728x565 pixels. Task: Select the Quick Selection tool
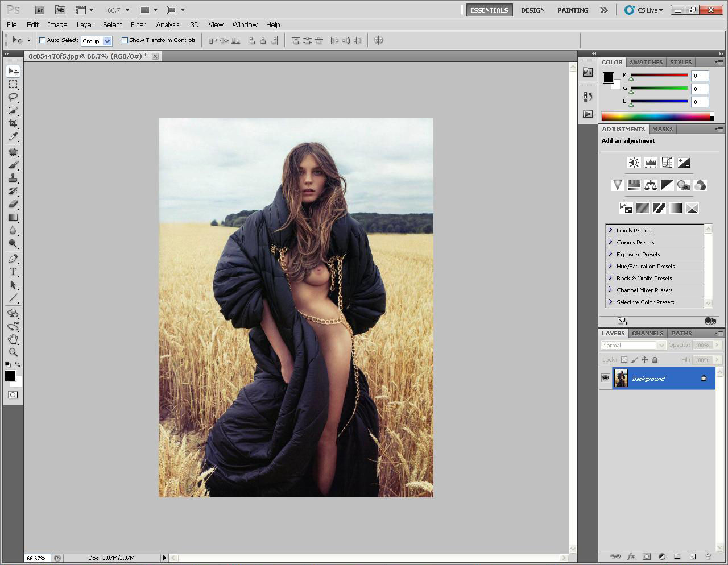13,110
